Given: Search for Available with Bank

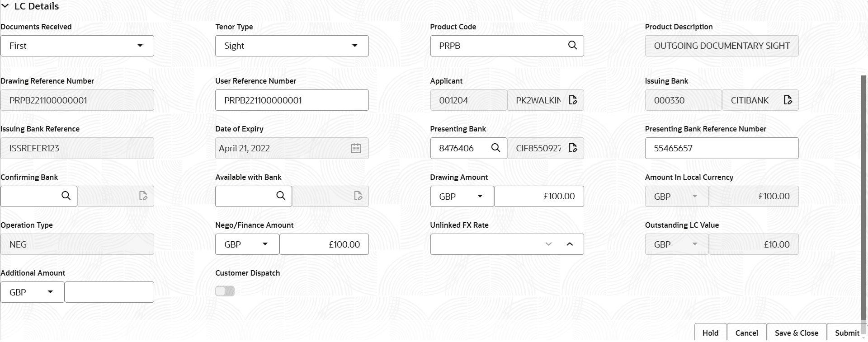Looking at the screenshot, I should (x=280, y=196).
